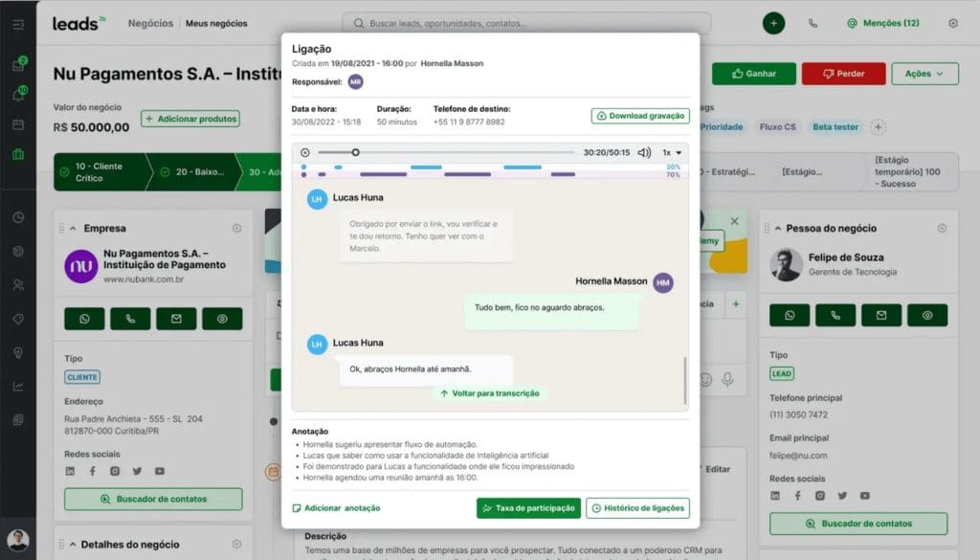
Task: Add a new tag with plus circle
Action: pos(879,127)
